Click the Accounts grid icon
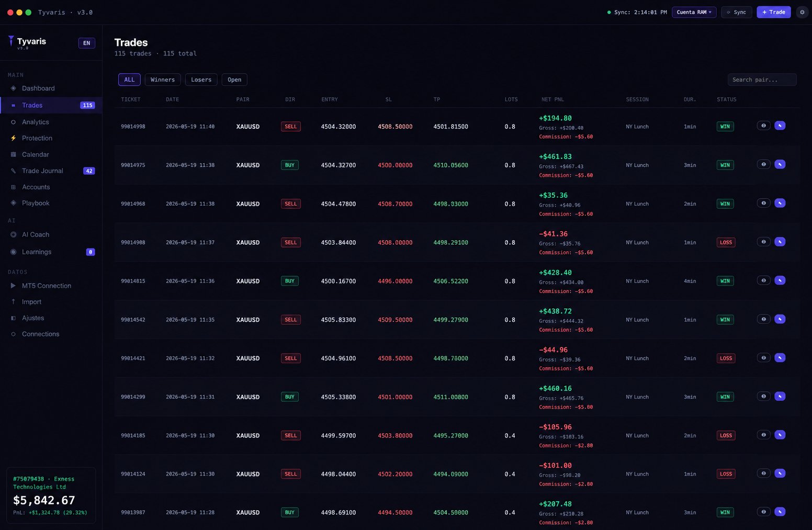812x530 pixels. (14, 187)
